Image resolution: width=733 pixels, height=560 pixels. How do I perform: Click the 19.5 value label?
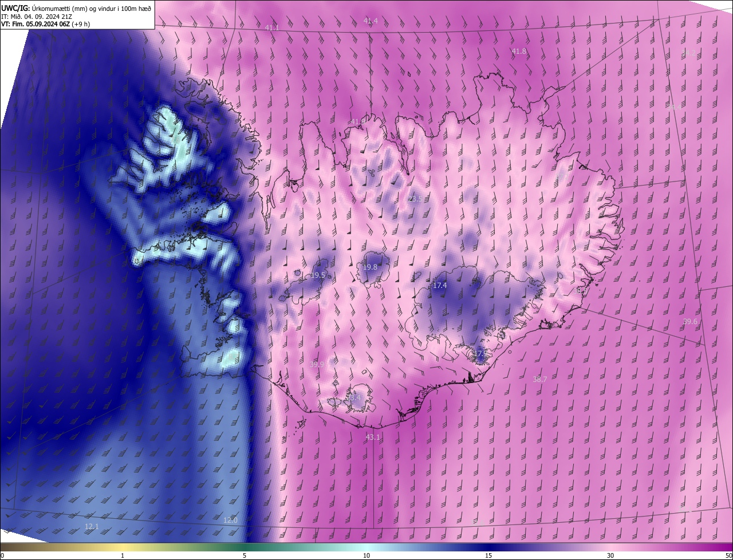coord(318,275)
